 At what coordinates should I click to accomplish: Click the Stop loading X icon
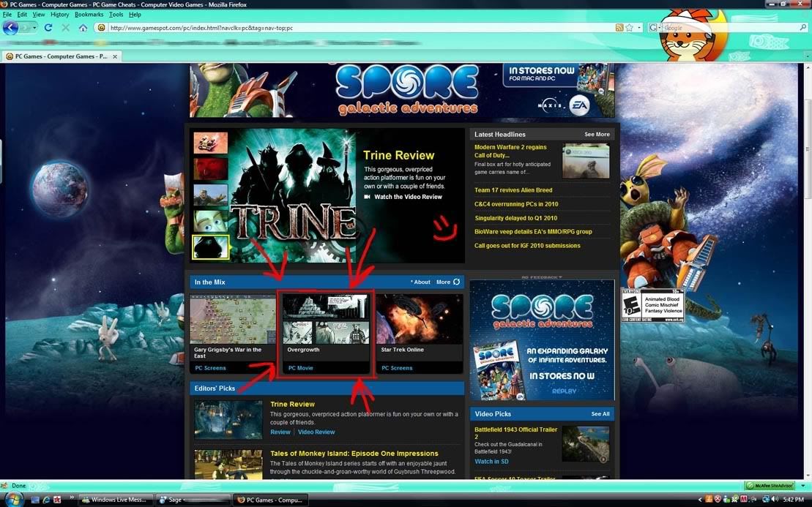(66, 27)
